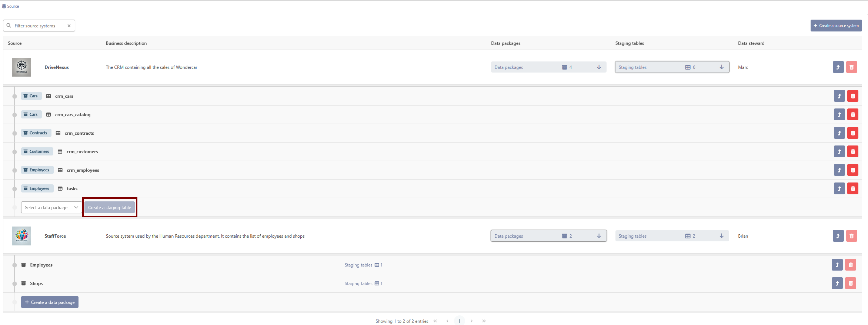Screen dimensions: 868x325
Task: Expand StaffForce Staging tables list
Action: (x=672, y=236)
